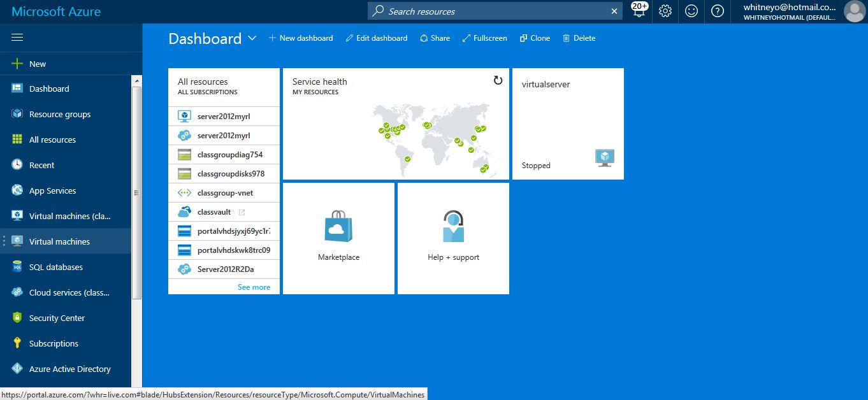Click the Help + support headset icon
868x400 pixels.
click(x=453, y=226)
